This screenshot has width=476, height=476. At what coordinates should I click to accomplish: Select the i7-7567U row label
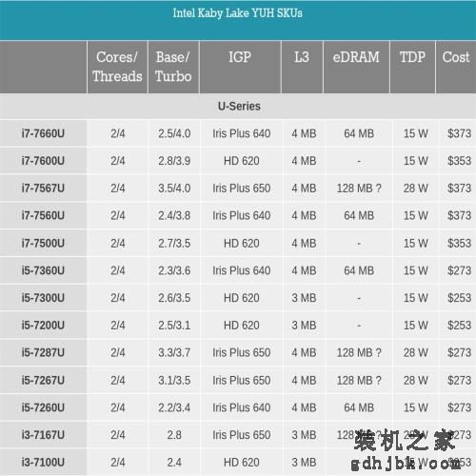click(x=43, y=188)
